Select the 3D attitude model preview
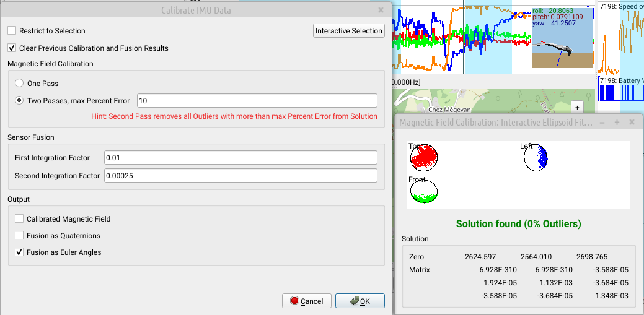Screen dimensions: 644x315 (x=563, y=38)
